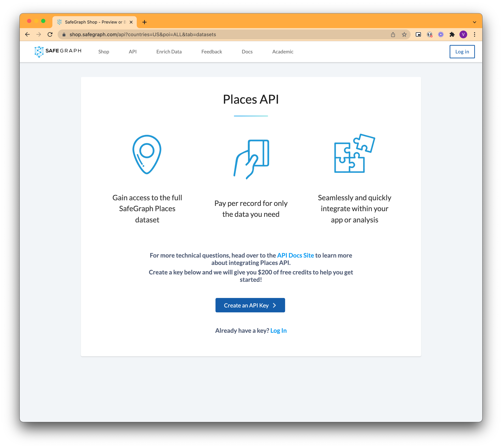502x448 pixels.
Task: Open the purple snowflake extension
Action: 441,34
